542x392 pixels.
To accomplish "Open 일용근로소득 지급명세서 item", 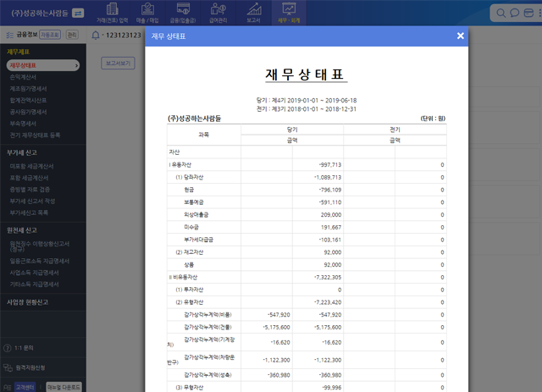I will click(x=40, y=261).
